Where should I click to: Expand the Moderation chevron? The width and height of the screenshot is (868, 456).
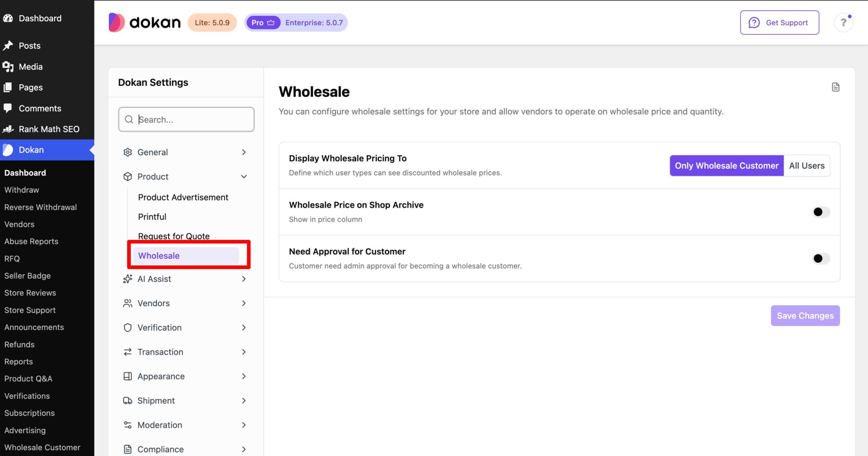point(244,426)
